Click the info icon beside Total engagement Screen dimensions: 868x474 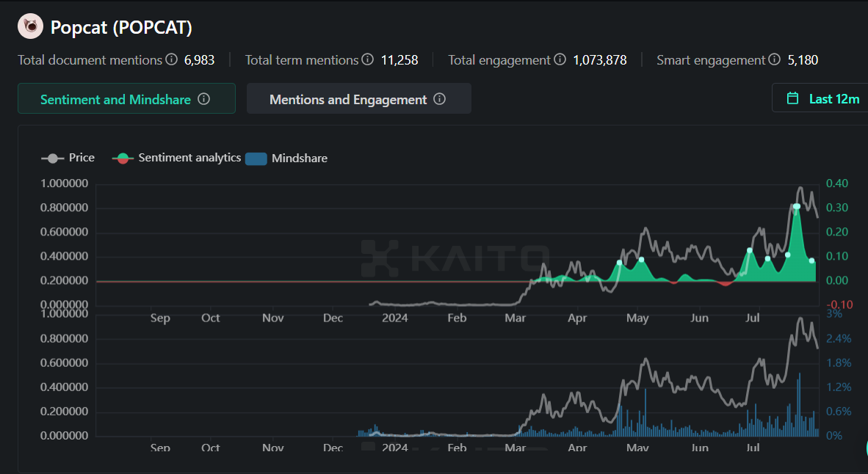tap(560, 60)
